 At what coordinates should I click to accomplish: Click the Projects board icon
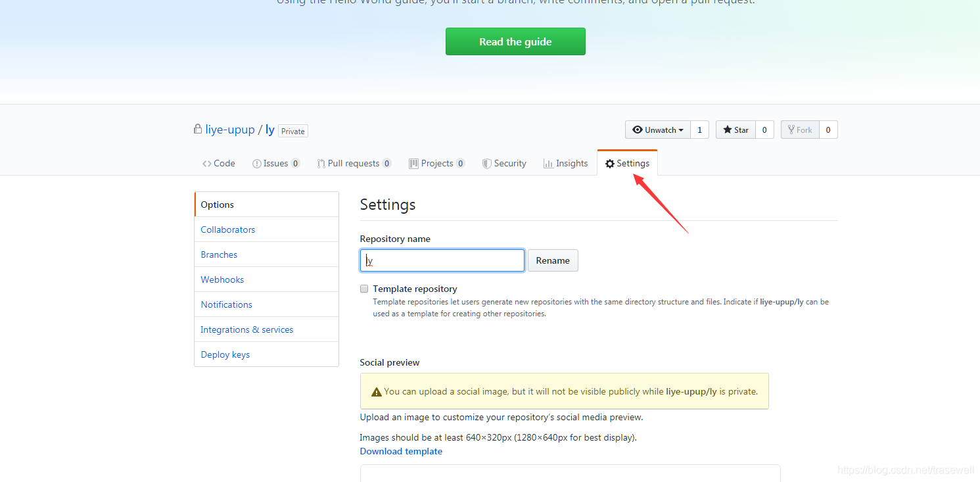(413, 164)
